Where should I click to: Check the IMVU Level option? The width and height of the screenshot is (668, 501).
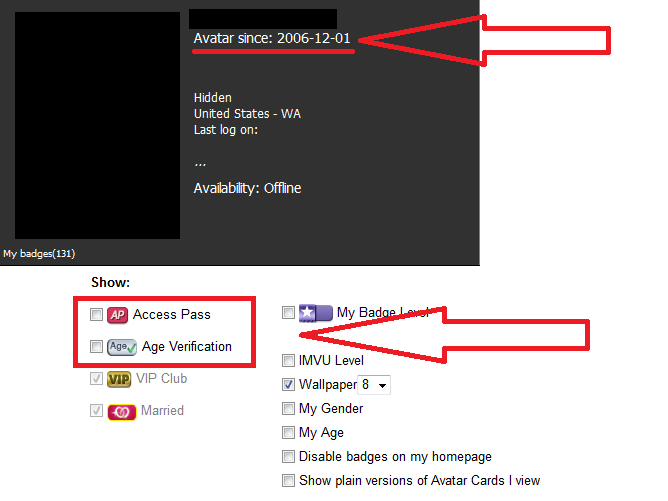pyautogui.click(x=288, y=360)
